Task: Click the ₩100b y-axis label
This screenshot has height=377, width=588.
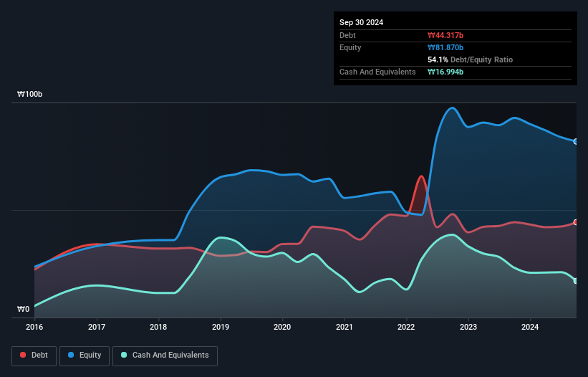Action: tap(29, 94)
